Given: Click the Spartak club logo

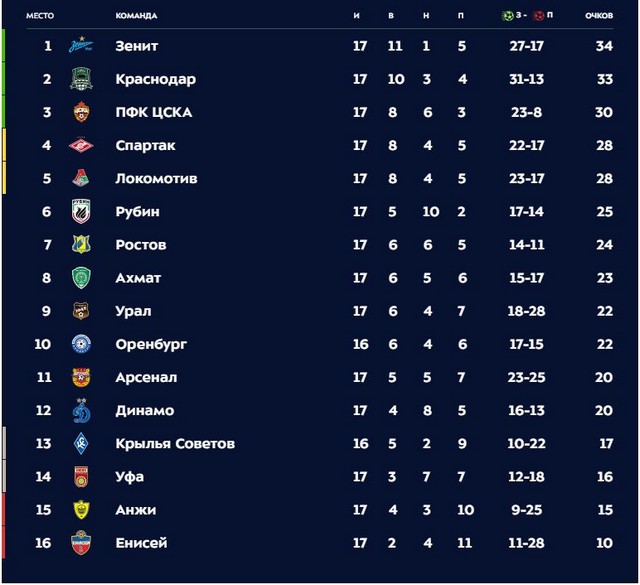Looking at the screenshot, I should [81, 145].
